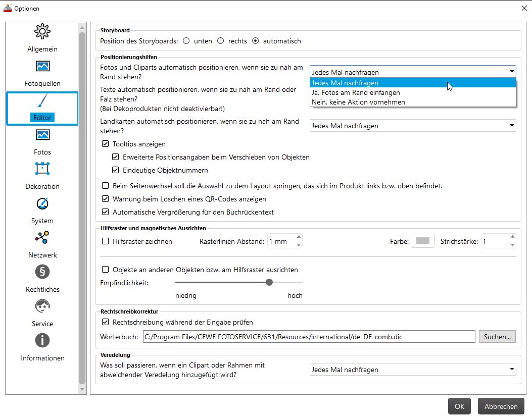Click the Wörterbuch path input field

pos(309,337)
